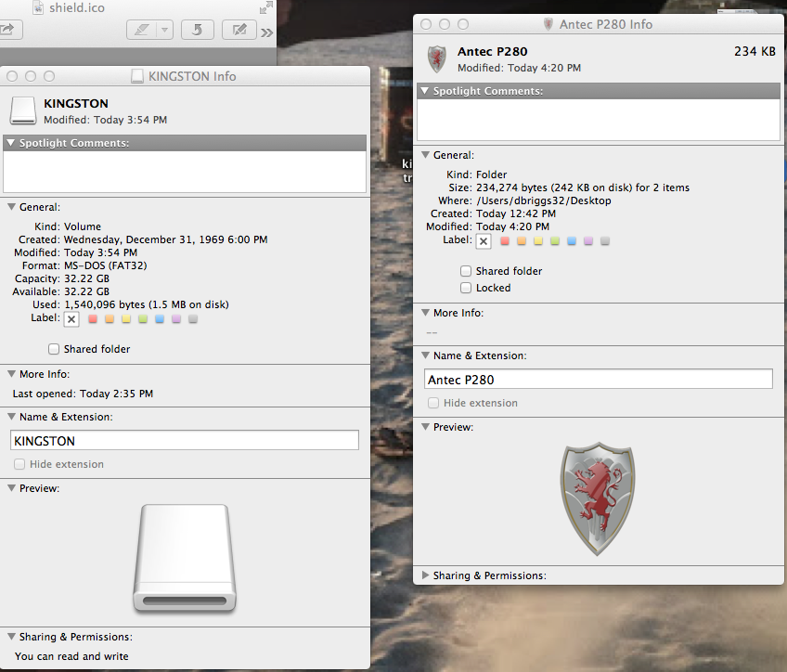Collapse Spotlight Comments in Antec P280 Info
Image resolution: width=787 pixels, height=672 pixels.
(x=425, y=91)
